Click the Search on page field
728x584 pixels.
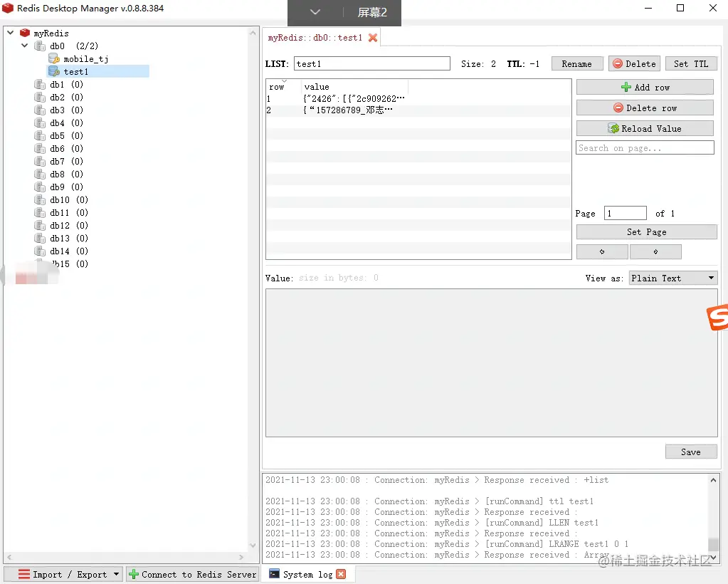coord(645,147)
